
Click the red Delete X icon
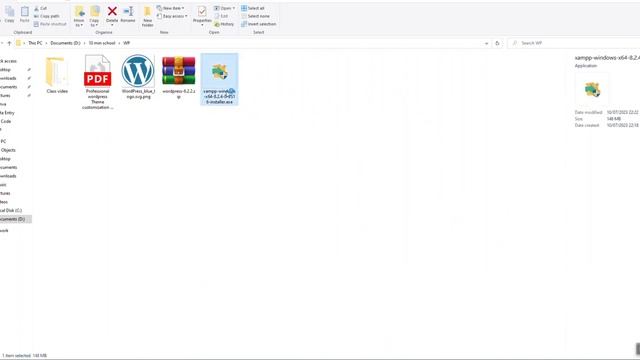(x=112, y=11)
